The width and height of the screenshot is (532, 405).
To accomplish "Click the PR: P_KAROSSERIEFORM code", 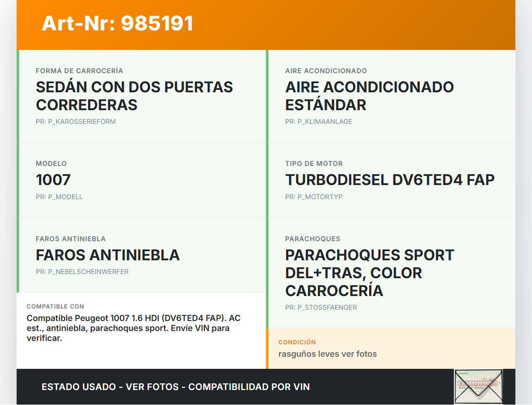I will click(76, 122).
